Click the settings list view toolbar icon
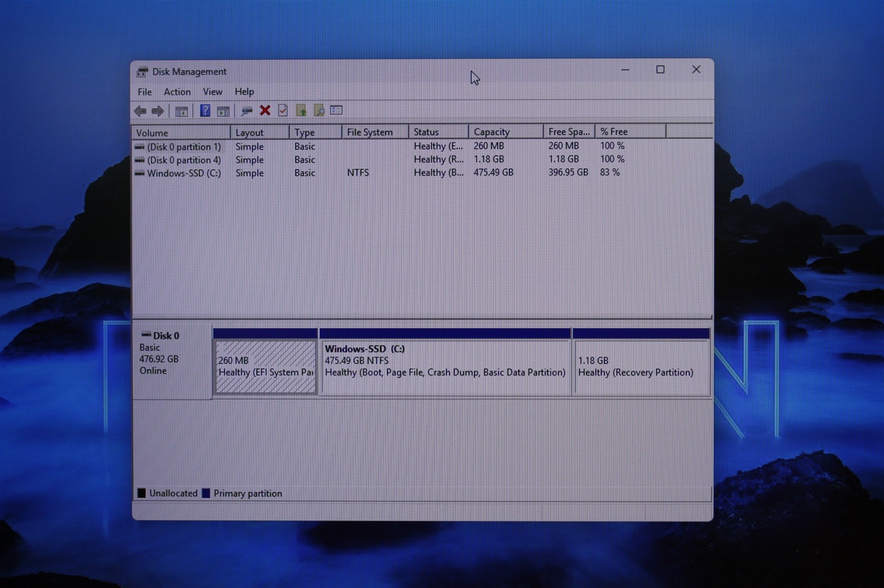Screen dimensions: 884x588 (x=336, y=110)
